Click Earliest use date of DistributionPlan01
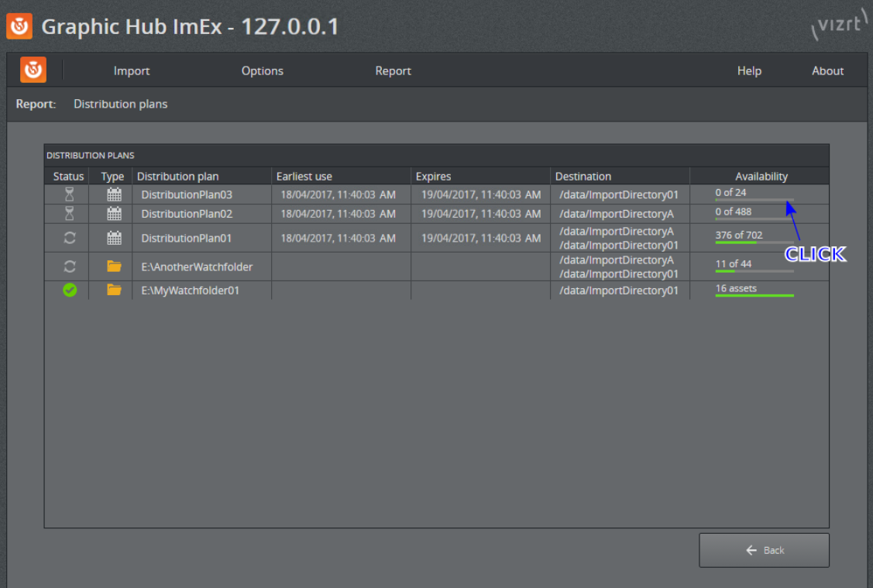Screen dimensions: 873x588 (338, 238)
